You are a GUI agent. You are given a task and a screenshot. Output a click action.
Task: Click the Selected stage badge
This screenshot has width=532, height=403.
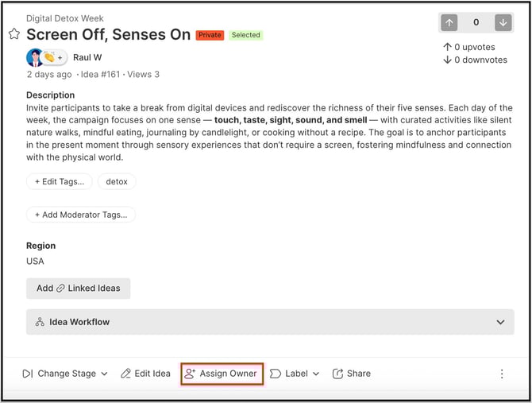pyautogui.click(x=245, y=35)
